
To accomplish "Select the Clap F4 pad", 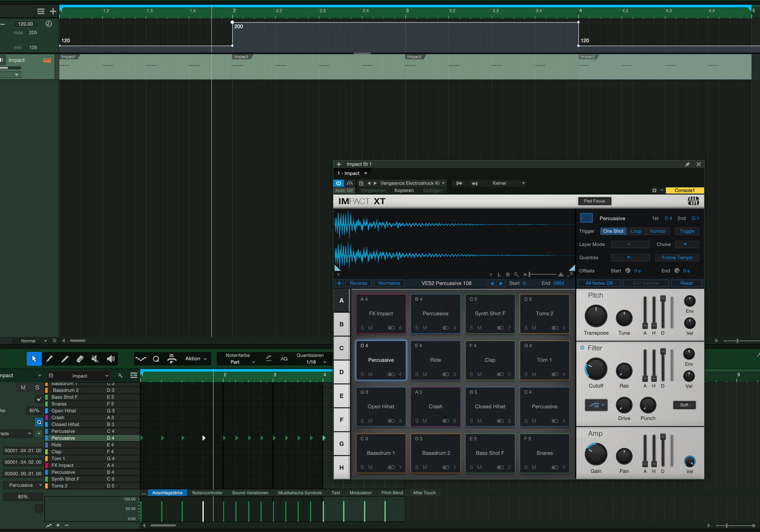I will tap(490, 360).
